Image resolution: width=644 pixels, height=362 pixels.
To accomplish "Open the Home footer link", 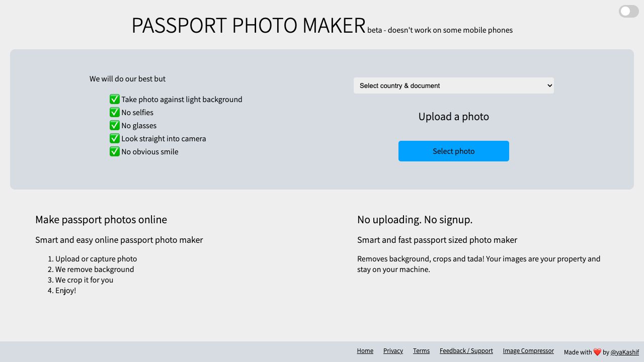I will tap(365, 350).
